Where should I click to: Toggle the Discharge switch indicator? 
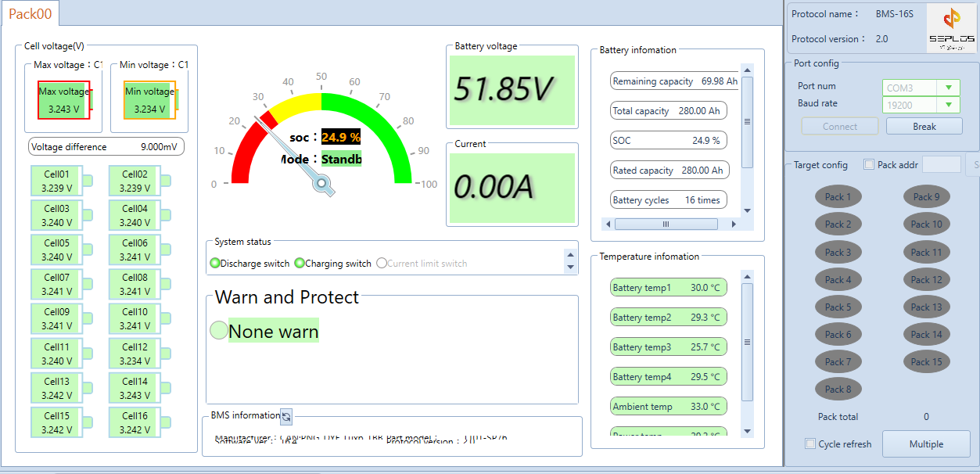[215, 264]
